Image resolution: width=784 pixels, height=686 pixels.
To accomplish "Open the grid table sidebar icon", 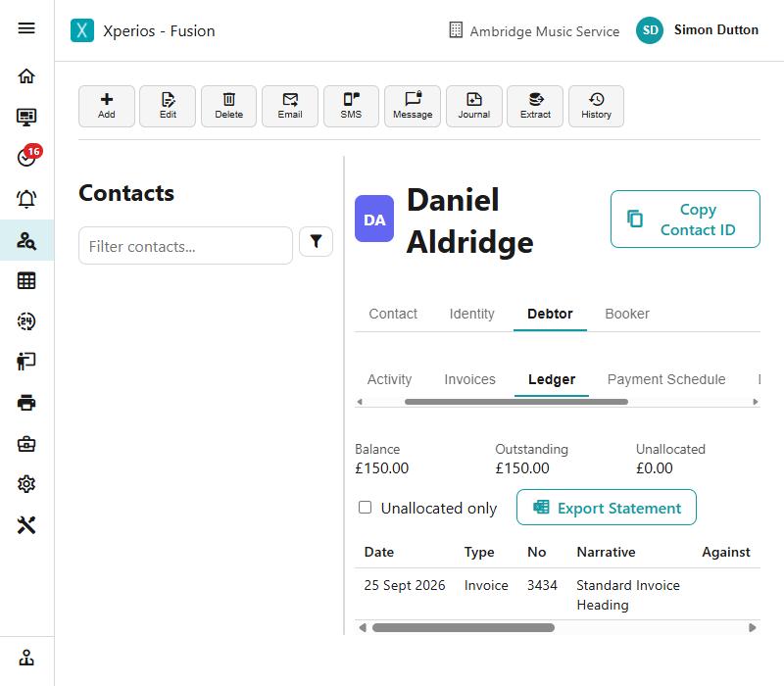I will (26, 280).
